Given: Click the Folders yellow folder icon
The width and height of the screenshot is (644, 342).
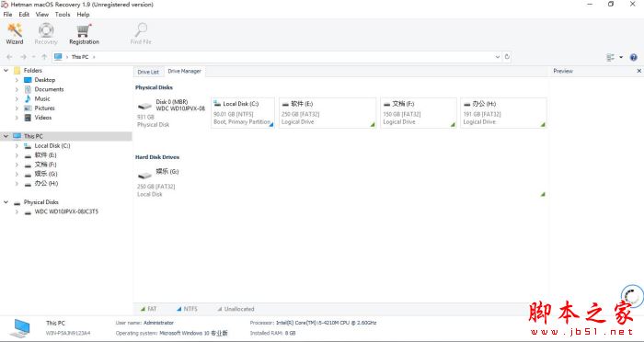Looking at the screenshot, I should (x=17, y=71).
